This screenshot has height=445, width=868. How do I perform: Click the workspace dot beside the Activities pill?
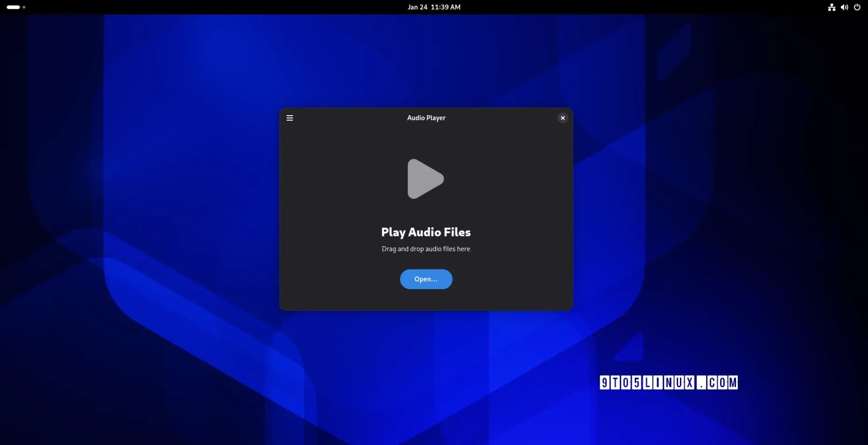click(x=24, y=7)
